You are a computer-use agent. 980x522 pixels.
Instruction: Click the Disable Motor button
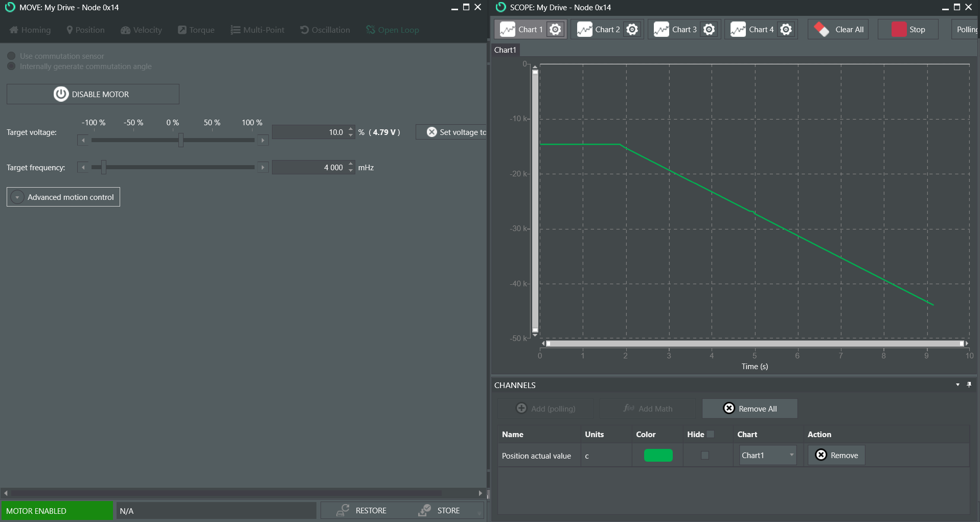[x=93, y=94]
